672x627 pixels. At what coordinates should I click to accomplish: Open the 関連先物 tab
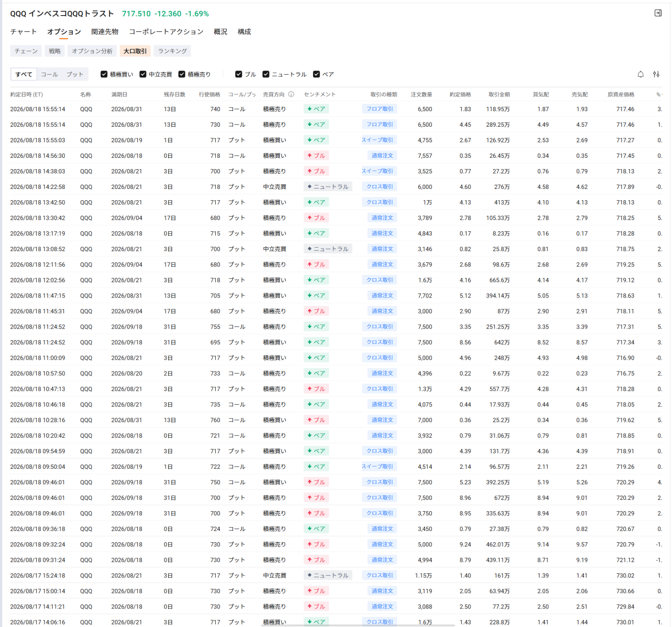105,31
